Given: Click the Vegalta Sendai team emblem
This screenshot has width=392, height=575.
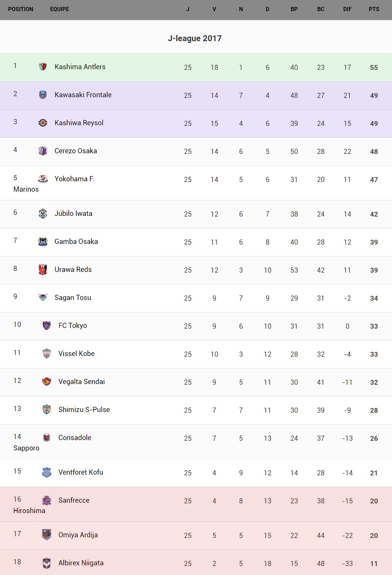Looking at the screenshot, I should coord(47,381).
